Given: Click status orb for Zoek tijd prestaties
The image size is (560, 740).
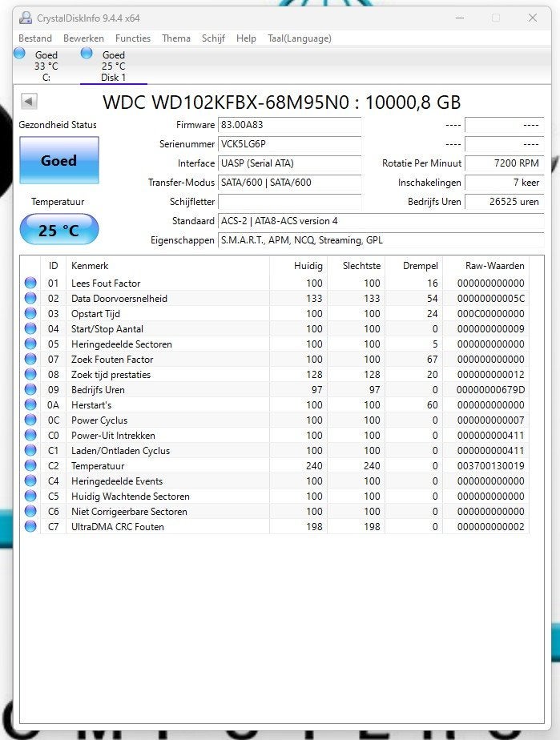Looking at the screenshot, I should coord(30,374).
